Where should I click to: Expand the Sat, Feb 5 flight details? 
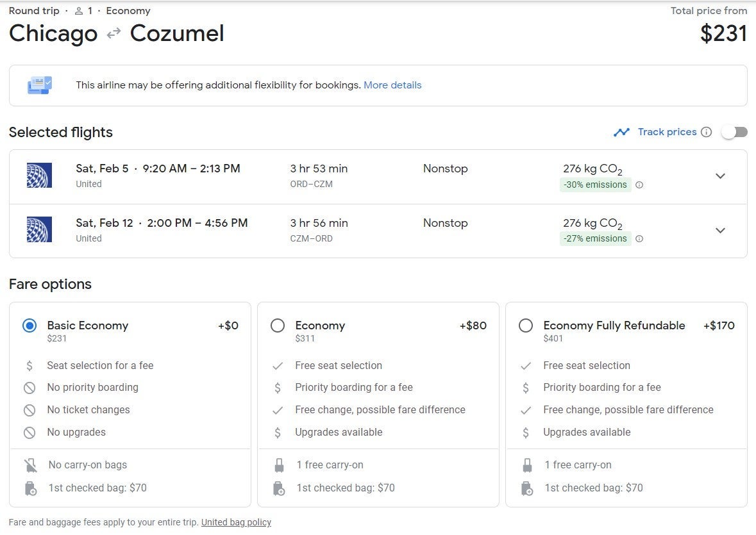(720, 176)
